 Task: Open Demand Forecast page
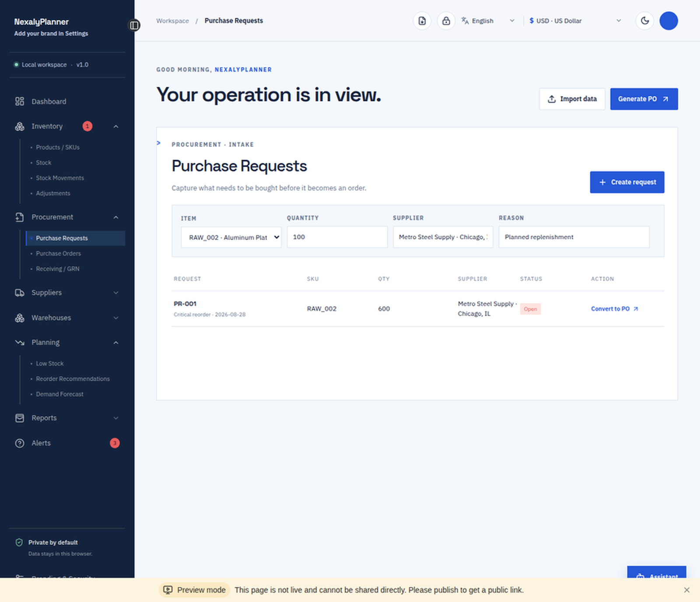[x=59, y=394]
